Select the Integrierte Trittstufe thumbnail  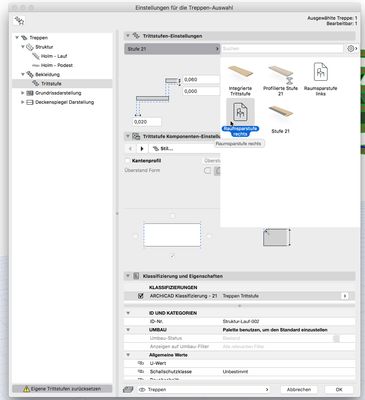point(240,72)
